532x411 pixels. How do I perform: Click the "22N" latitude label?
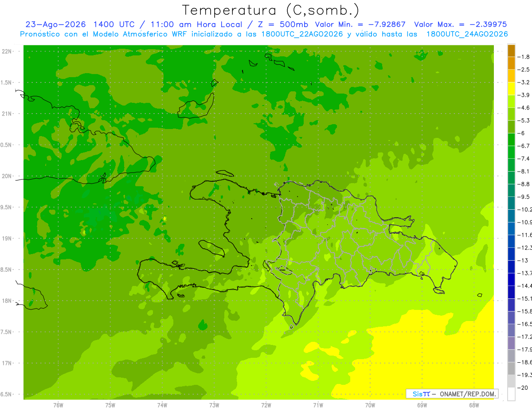tap(7, 51)
